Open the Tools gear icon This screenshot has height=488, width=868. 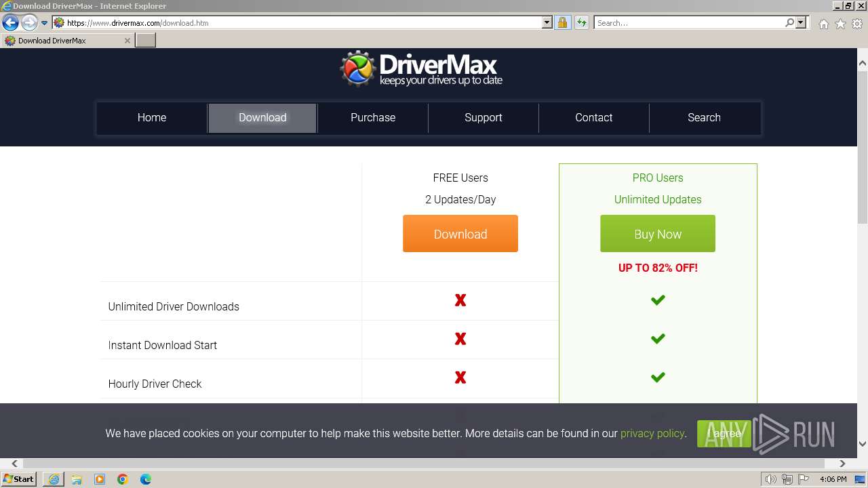pyautogui.click(x=857, y=24)
